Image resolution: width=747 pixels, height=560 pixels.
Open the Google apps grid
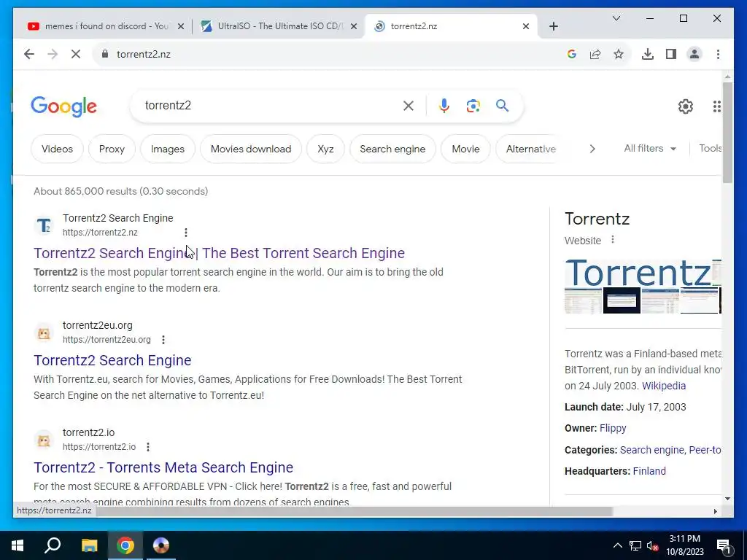(x=716, y=106)
